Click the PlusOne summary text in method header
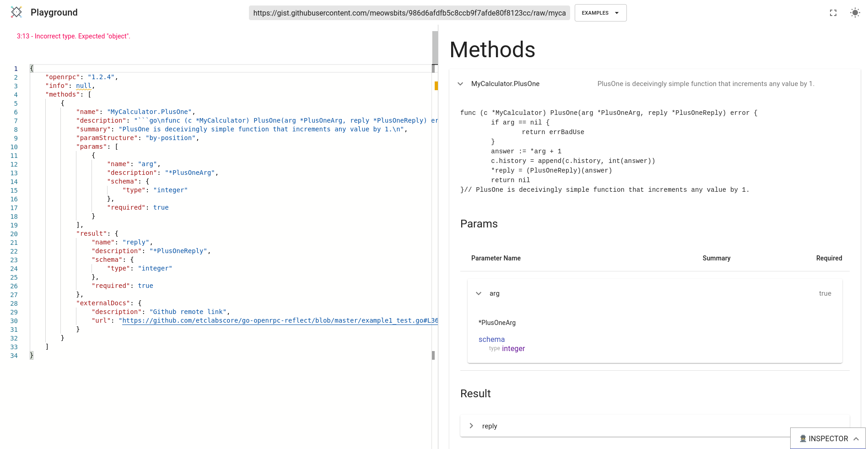Viewport: 868px width, 449px height. click(706, 84)
